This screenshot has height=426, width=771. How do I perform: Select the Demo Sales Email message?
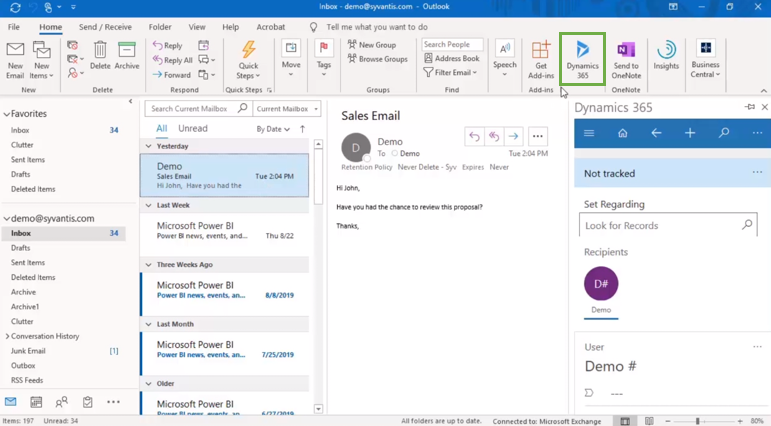[224, 176]
